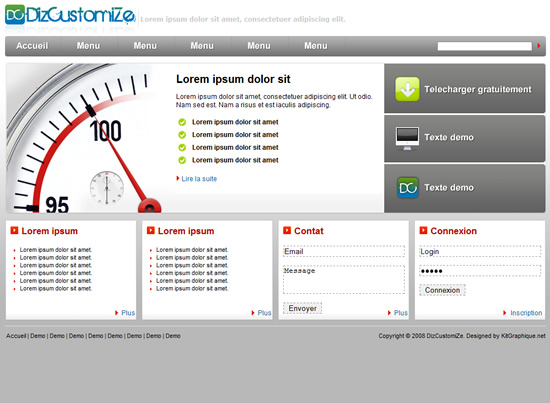Click the red square icon beside Connexion heading
550x403 pixels.
tap(423, 230)
